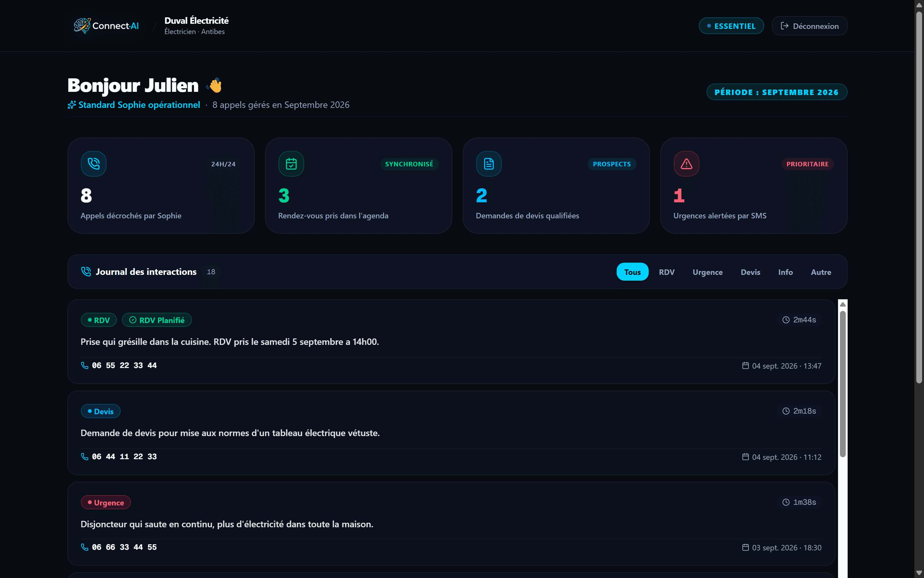This screenshot has width=924, height=578.
Task: Open the Info filter tab
Action: (785, 272)
